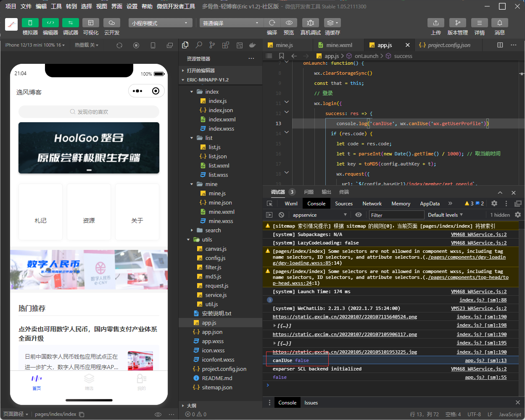Open the iPhone 12/13 mini device dropdown
This screenshot has width=525, height=420.
click(34, 45)
